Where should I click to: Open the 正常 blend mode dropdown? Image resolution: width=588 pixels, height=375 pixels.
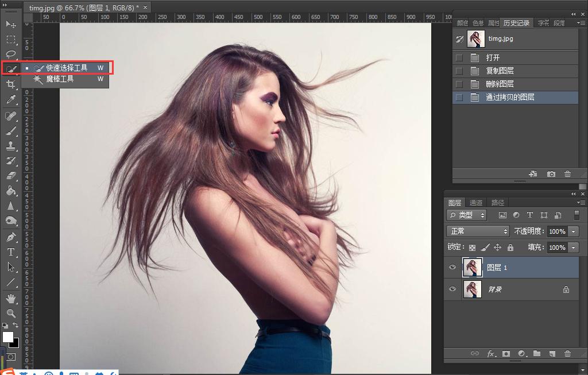click(x=478, y=231)
